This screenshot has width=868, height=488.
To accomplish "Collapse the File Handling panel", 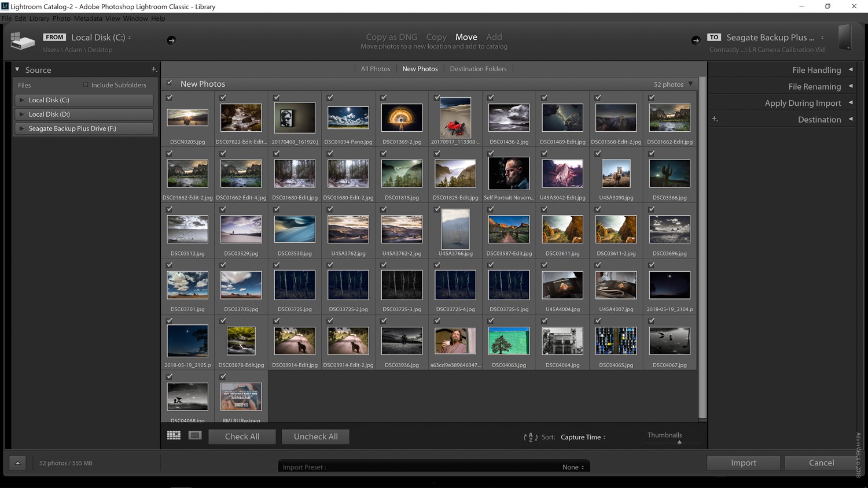I will (x=851, y=69).
